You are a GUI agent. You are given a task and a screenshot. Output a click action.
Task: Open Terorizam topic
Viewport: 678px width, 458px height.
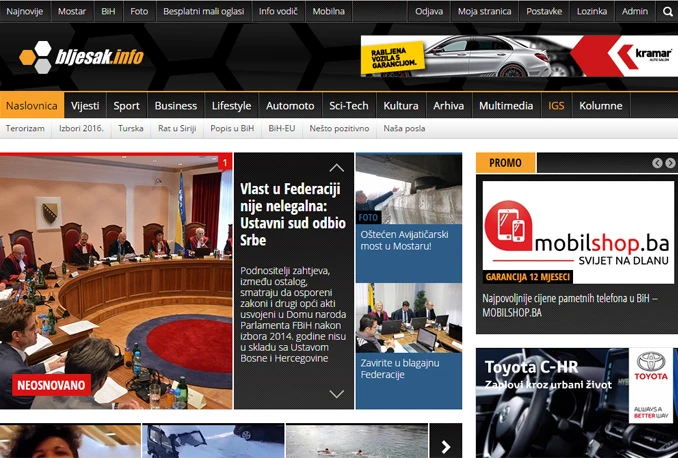[25, 128]
